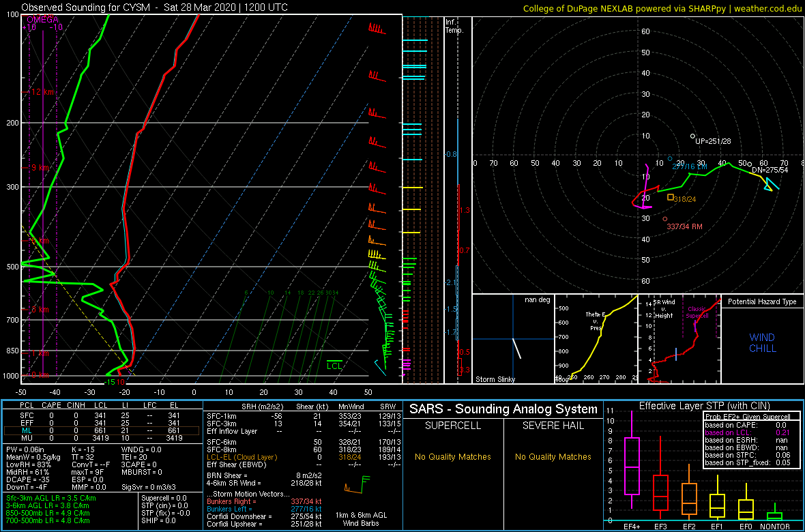Image resolution: width=805 pixels, height=532 pixels.
Task: Click the orange EF2 box plot
Action: (x=689, y=492)
